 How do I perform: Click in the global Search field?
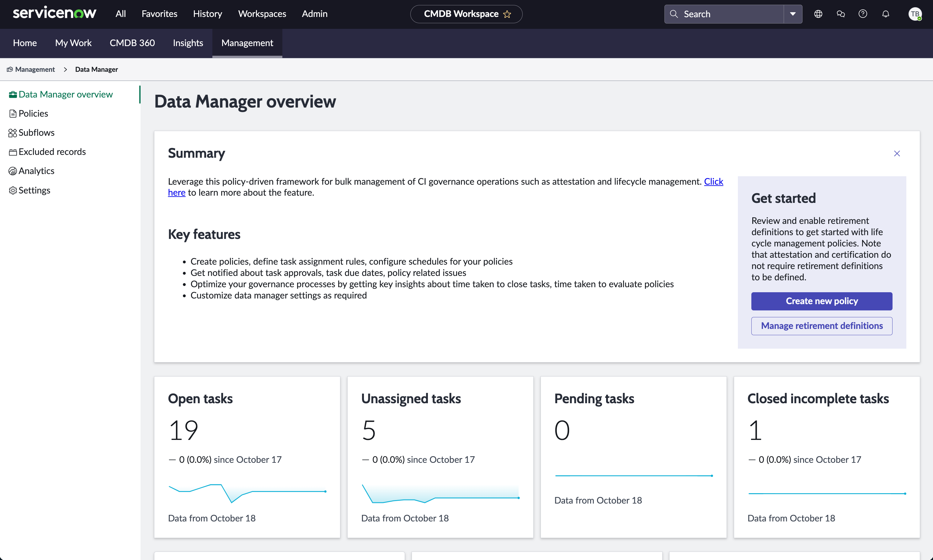pos(729,14)
